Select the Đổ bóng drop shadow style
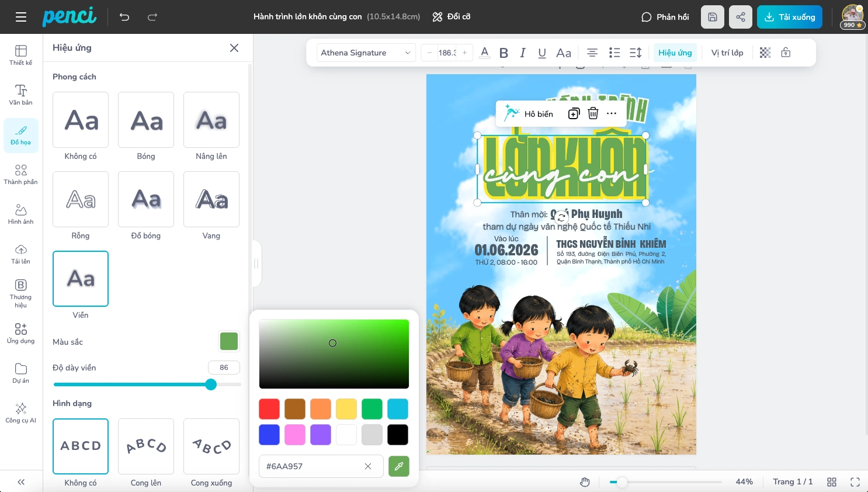The width and height of the screenshot is (868, 492). 146,199
